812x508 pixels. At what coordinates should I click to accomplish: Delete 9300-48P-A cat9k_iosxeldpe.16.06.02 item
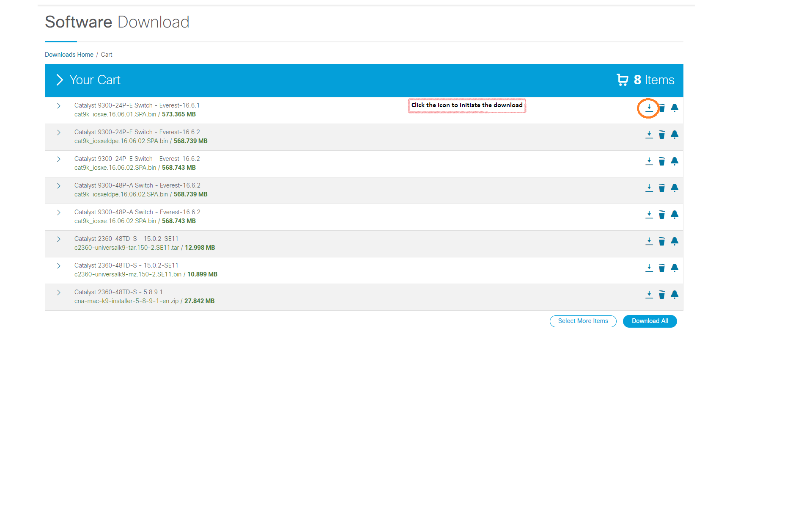click(662, 188)
